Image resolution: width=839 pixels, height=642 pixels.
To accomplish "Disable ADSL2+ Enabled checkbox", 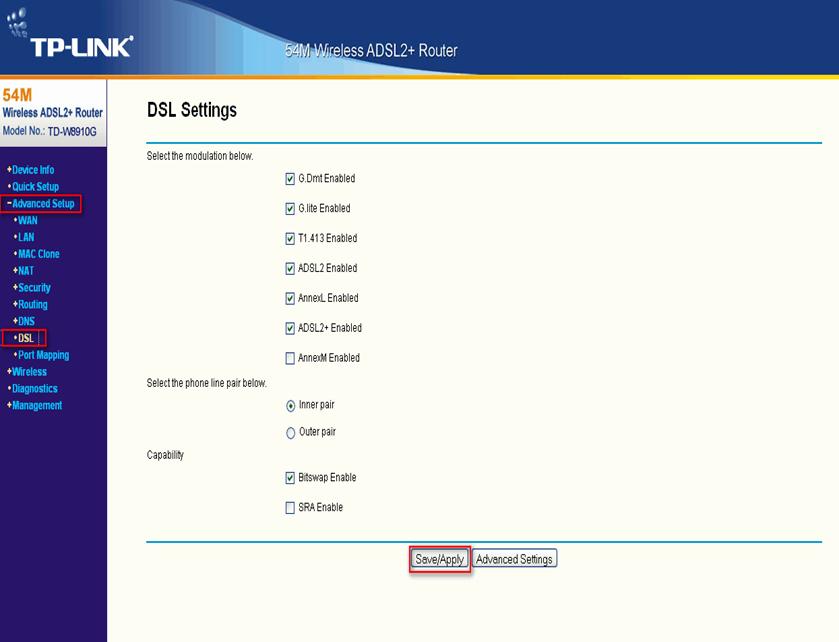I will pos(290,328).
